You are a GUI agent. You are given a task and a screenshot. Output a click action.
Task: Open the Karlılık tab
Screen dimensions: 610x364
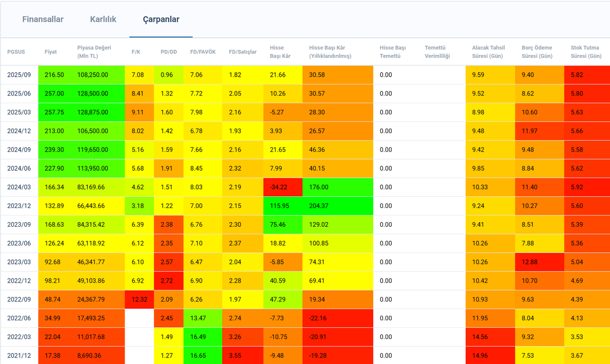[103, 19]
